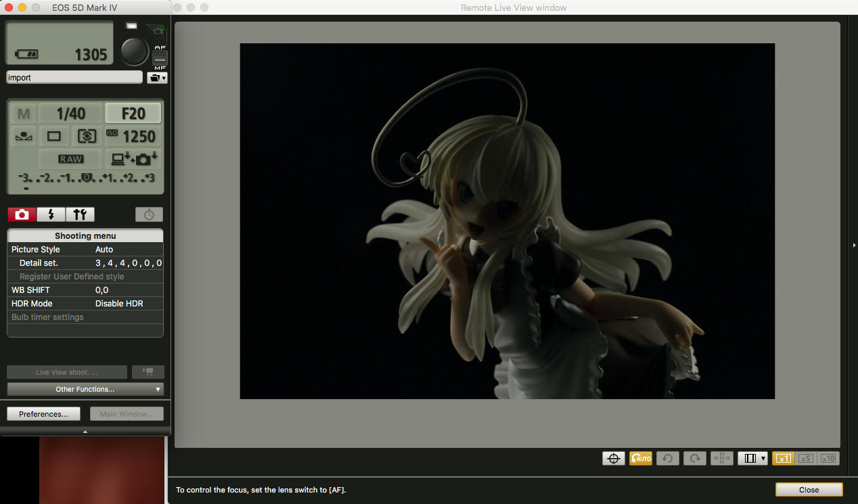Change the 1/40 shutter speed setting
The image size is (858, 504).
70,114
